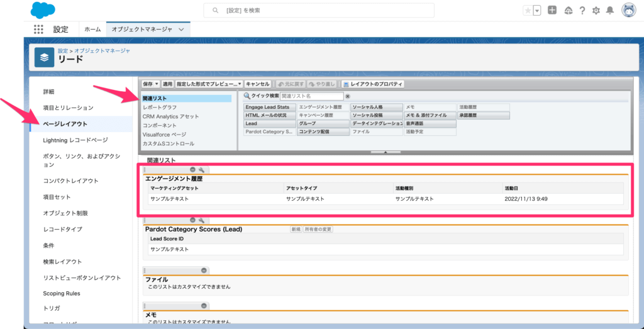Open the notifications bell

pos(609,10)
